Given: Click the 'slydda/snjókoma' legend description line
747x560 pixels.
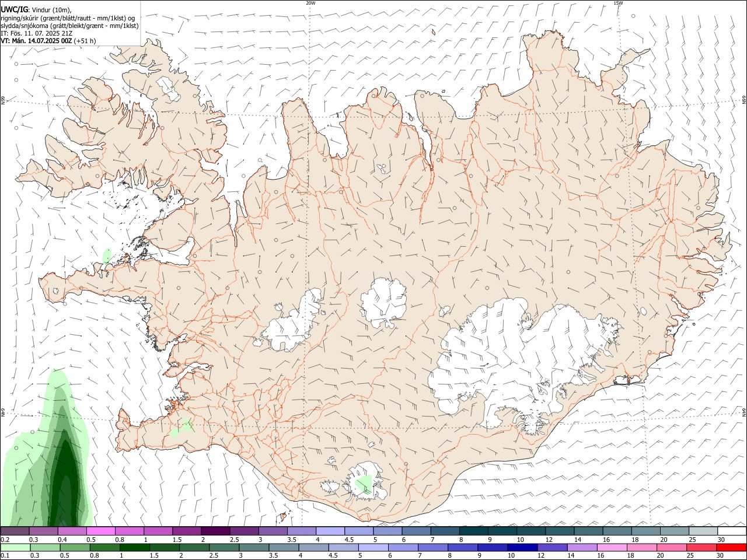Looking at the screenshot, I should (x=69, y=25).
